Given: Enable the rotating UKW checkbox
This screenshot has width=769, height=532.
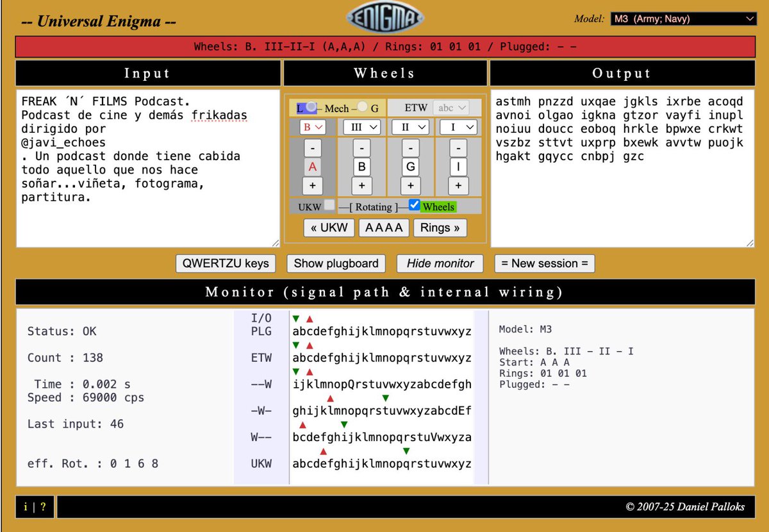Looking at the screenshot, I should [x=329, y=206].
